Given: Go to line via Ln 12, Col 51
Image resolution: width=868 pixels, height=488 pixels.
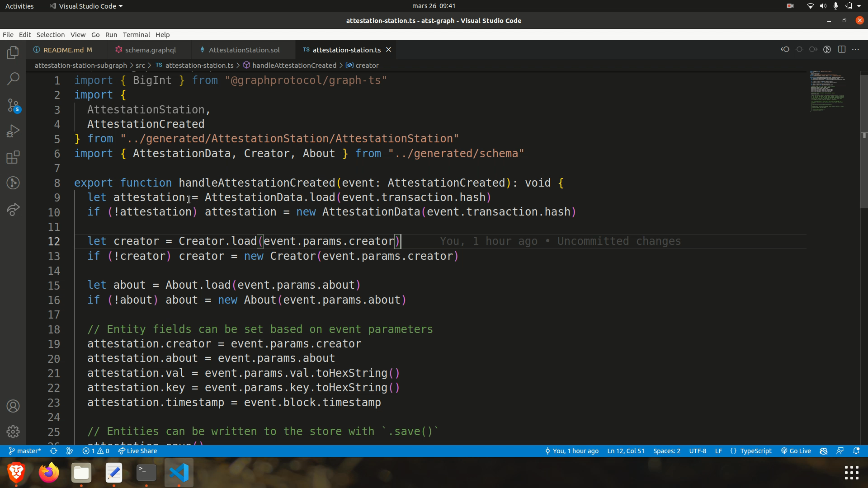Looking at the screenshot, I should click(x=626, y=451).
